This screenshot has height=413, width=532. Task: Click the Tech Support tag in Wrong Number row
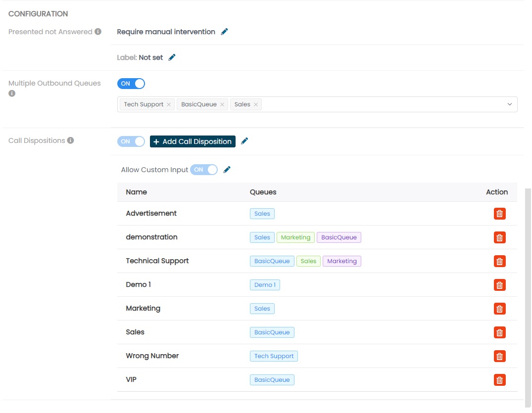coord(274,356)
